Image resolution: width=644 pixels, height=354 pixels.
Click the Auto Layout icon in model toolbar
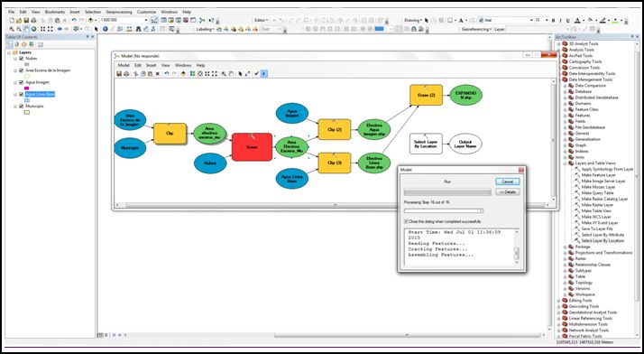point(192,73)
